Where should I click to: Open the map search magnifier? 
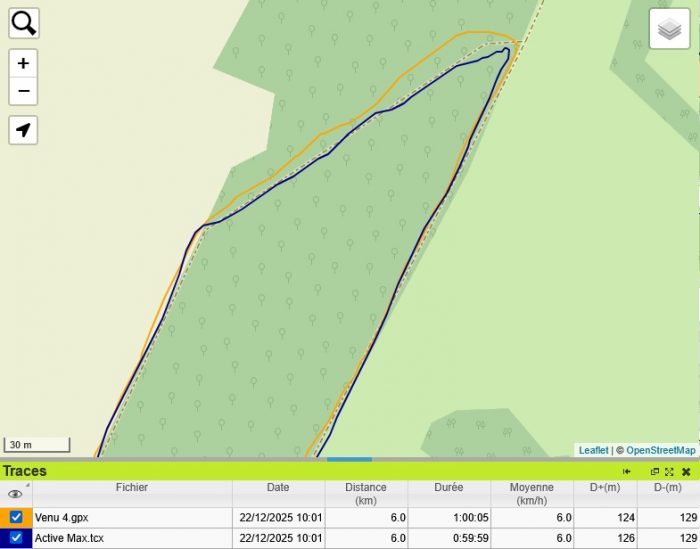coord(24,23)
